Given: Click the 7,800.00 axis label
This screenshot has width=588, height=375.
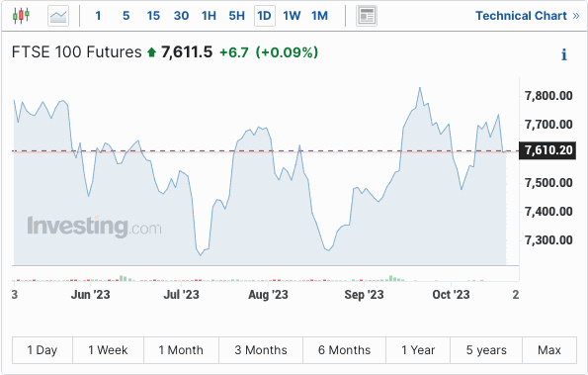Looking at the screenshot, I should pos(548,96).
